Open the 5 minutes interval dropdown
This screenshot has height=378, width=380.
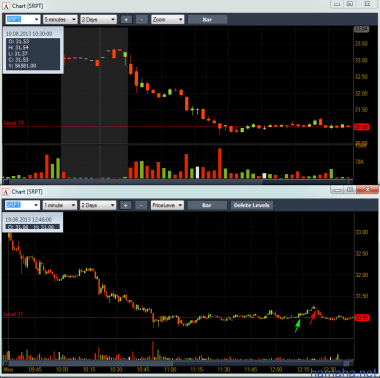tap(60, 20)
